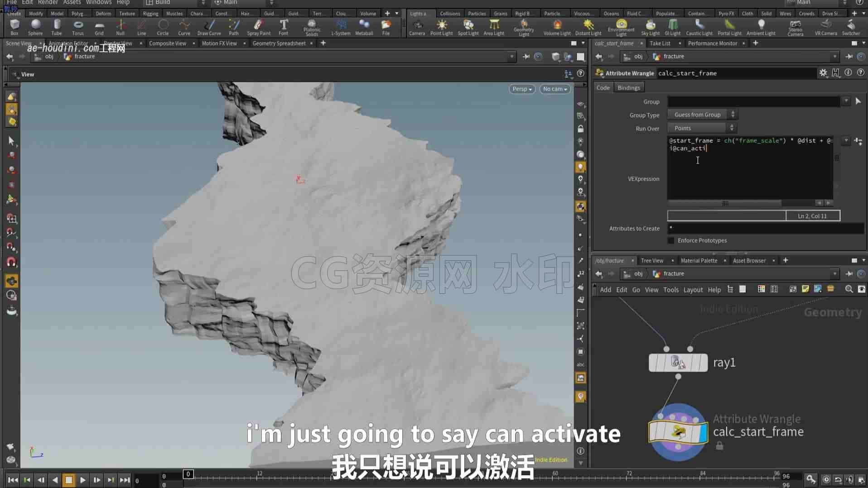Add an Environment Light
This screenshot has height=488, width=868.
[x=621, y=27]
